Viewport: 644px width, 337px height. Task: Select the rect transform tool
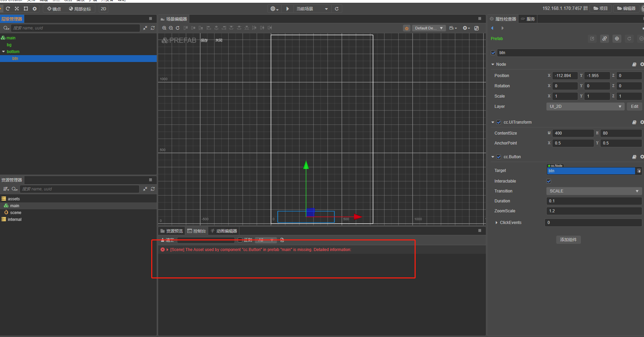[x=26, y=9]
